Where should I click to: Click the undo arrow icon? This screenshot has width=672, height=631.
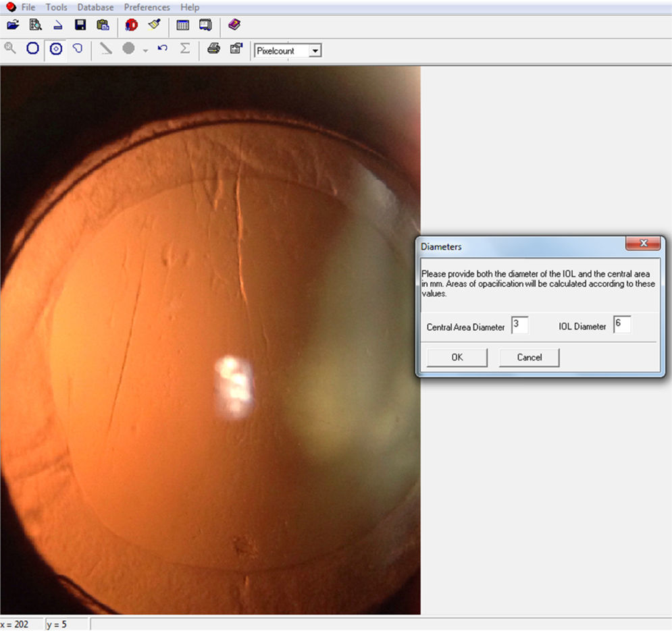(x=162, y=49)
